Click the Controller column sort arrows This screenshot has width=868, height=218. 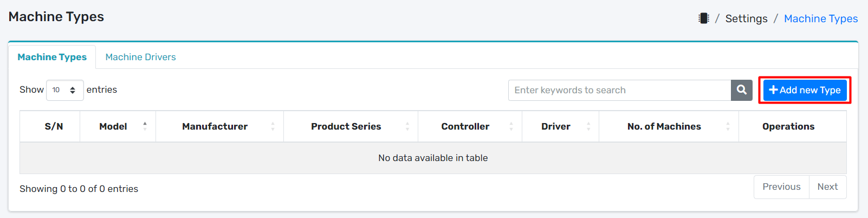[x=511, y=126]
